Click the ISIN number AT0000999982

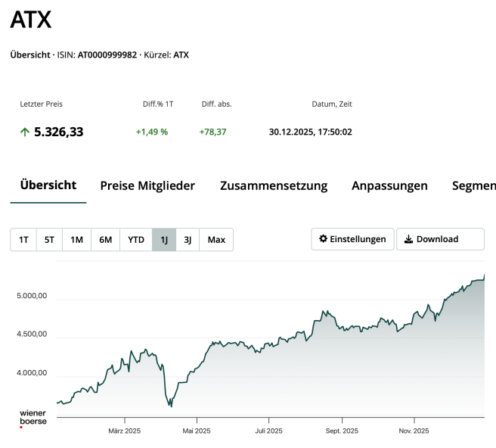point(107,55)
